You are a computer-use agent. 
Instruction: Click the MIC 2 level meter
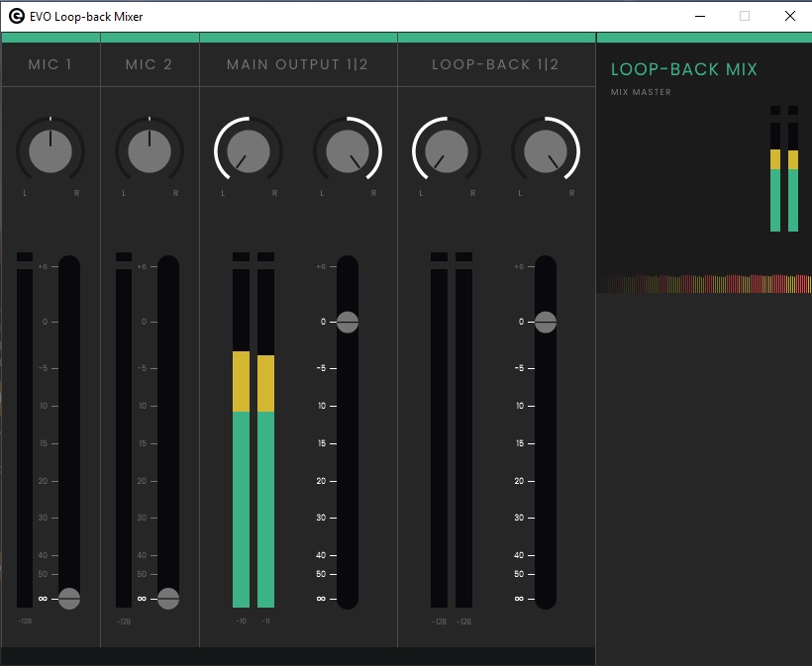(124, 430)
